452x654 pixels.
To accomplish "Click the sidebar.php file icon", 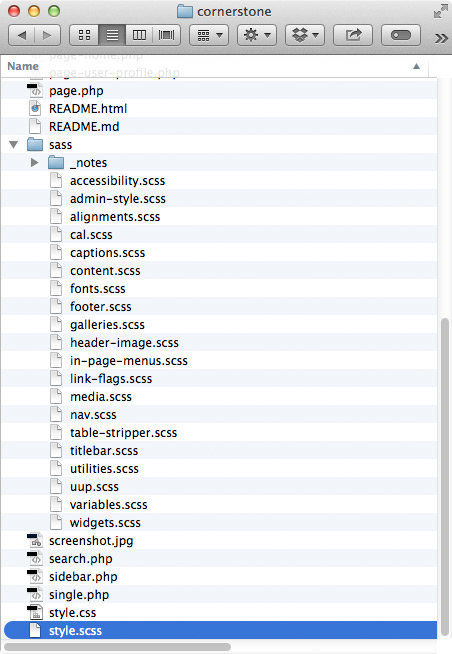I will [35, 576].
